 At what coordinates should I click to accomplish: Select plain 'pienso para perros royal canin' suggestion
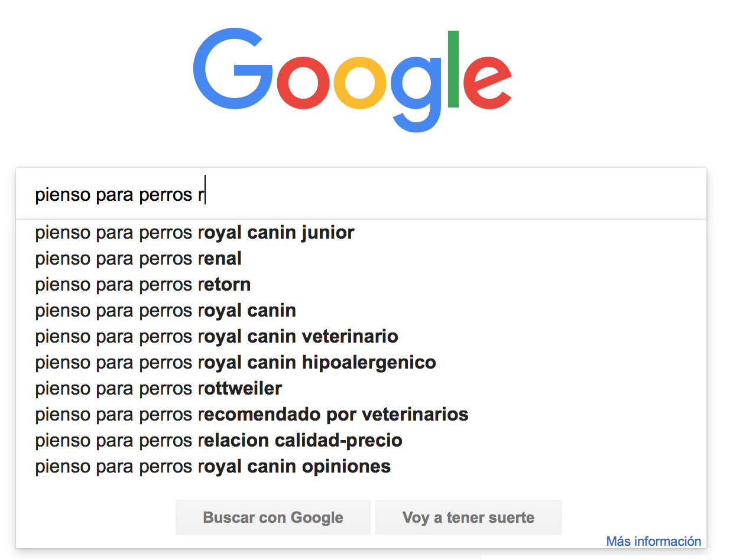coord(361,311)
